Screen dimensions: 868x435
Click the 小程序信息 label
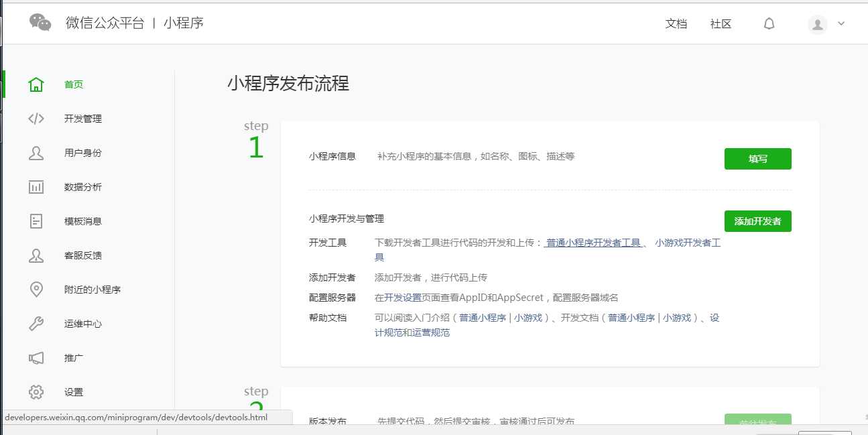pos(332,156)
